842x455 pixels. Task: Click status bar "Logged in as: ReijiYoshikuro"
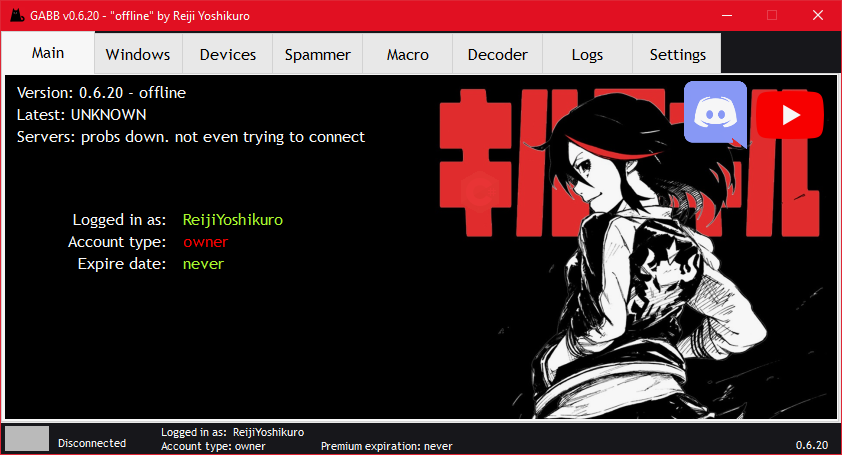(232, 432)
